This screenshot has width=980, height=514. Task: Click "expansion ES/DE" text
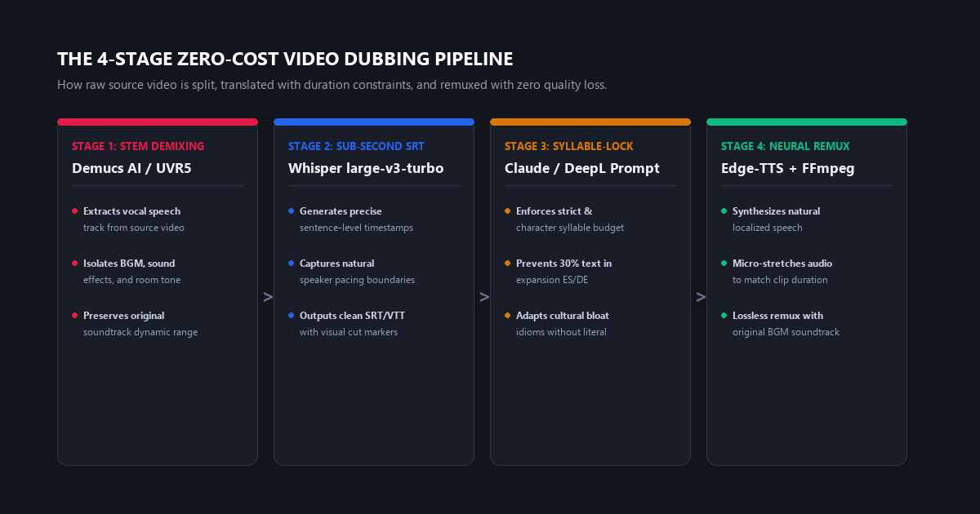[553, 280]
